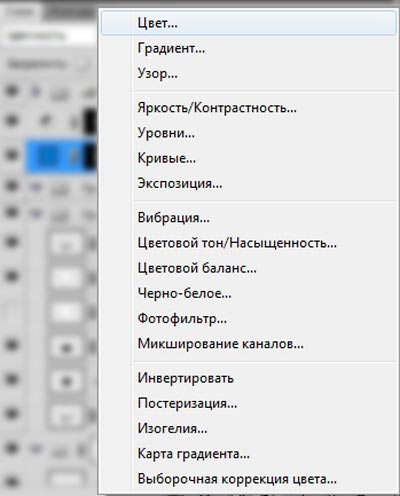
Task: Add Цветовой тон/Насыщенность... adjustment layer
Action: 249,243
